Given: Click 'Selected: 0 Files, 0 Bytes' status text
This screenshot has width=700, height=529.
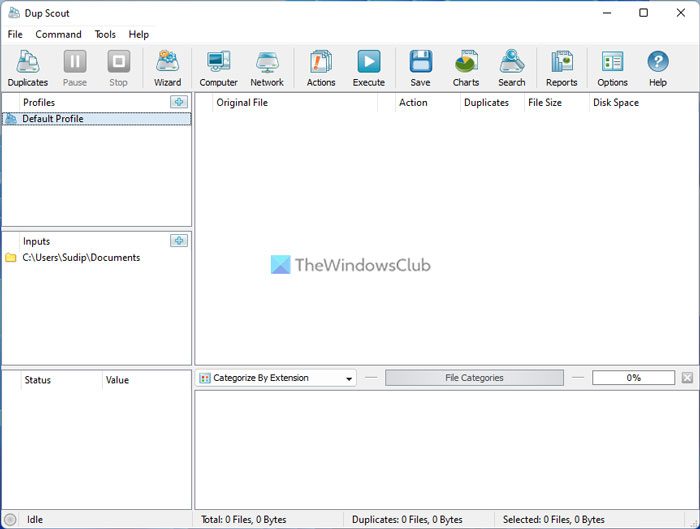Looking at the screenshot, I should click(x=554, y=520).
